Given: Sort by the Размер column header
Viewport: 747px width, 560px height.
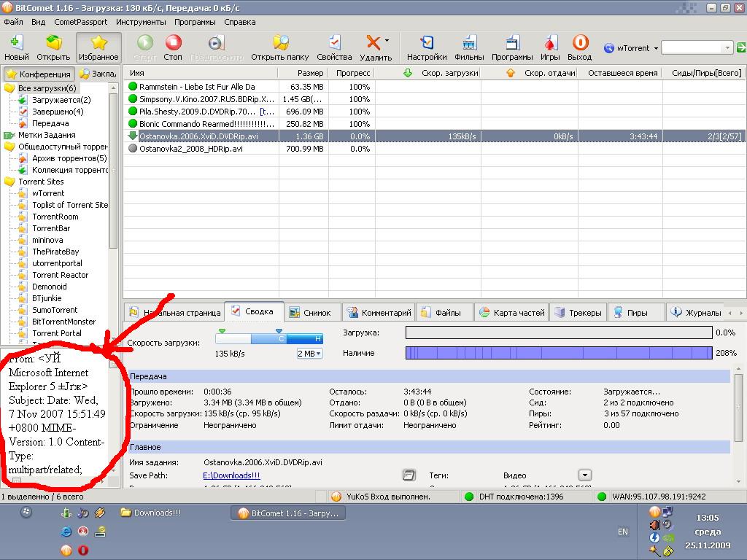Looking at the screenshot, I should pyautogui.click(x=303, y=73).
